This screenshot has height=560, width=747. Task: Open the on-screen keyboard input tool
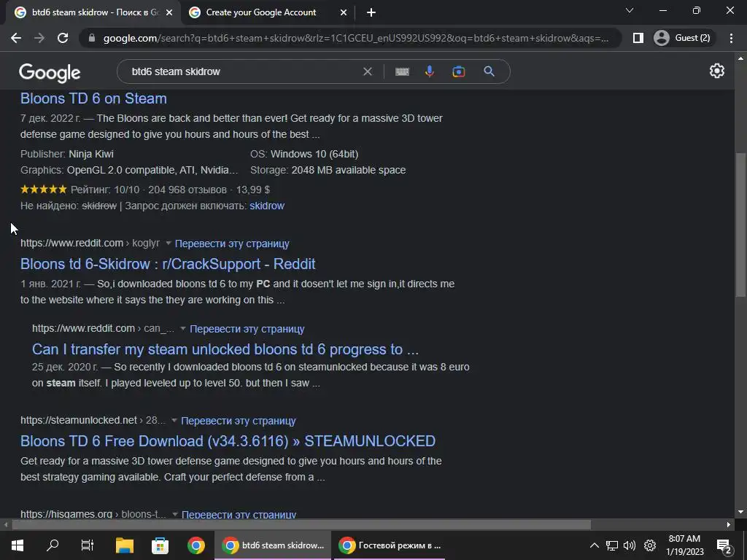(x=402, y=71)
